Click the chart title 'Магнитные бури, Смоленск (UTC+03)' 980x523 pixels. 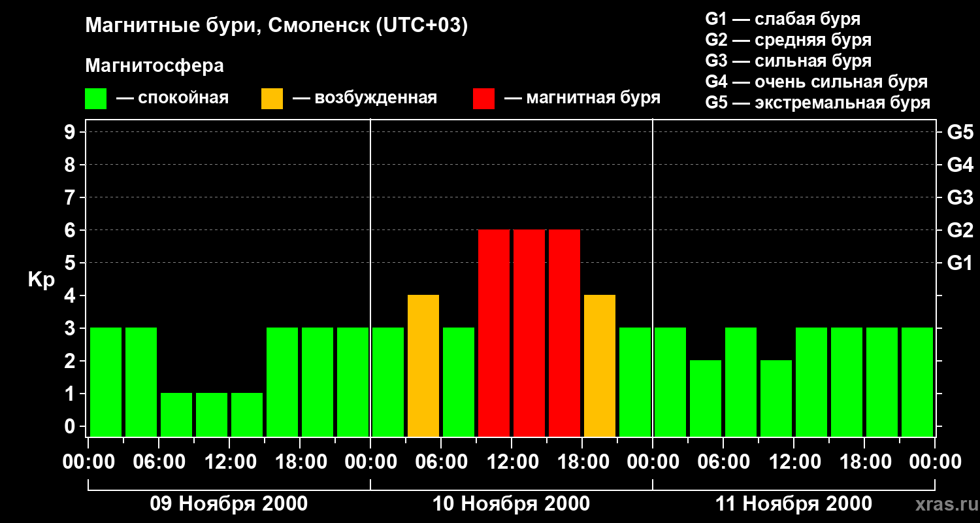tap(277, 26)
